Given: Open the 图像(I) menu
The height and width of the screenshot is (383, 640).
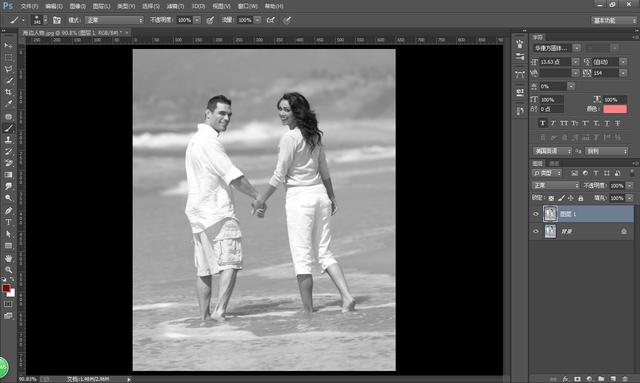Looking at the screenshot, I should [x=78, y=6].
